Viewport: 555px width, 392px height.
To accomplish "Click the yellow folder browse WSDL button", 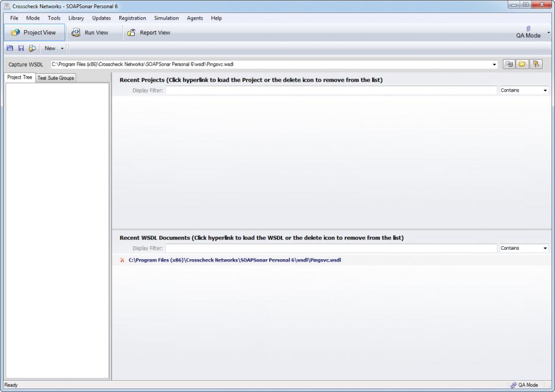I will [x=522, y=64].
